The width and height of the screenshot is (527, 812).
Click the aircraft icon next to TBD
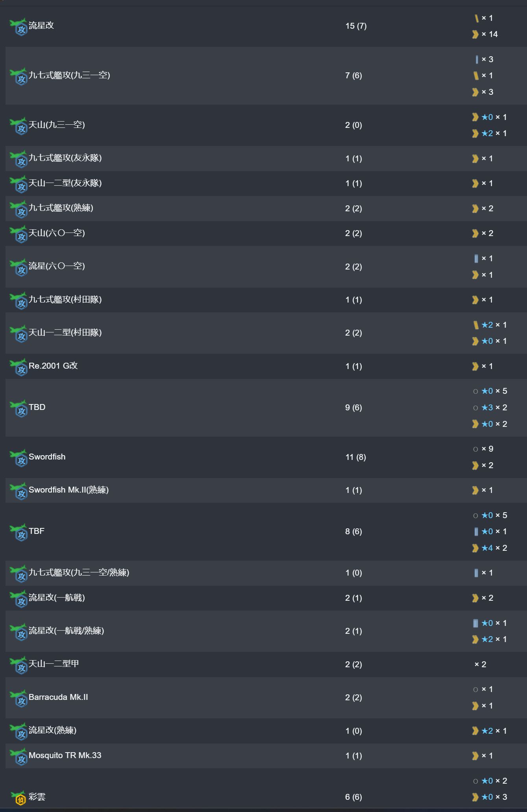pyautogui.click(x=18, y=408)
